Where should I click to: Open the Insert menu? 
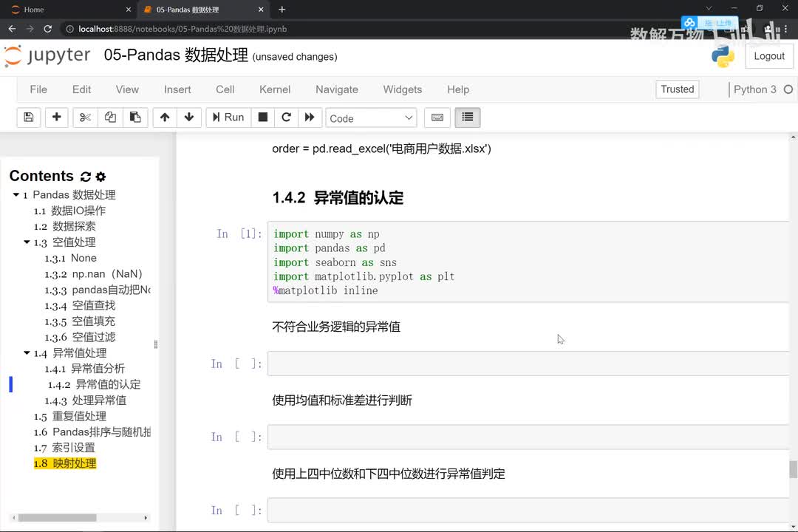[177, 89]
